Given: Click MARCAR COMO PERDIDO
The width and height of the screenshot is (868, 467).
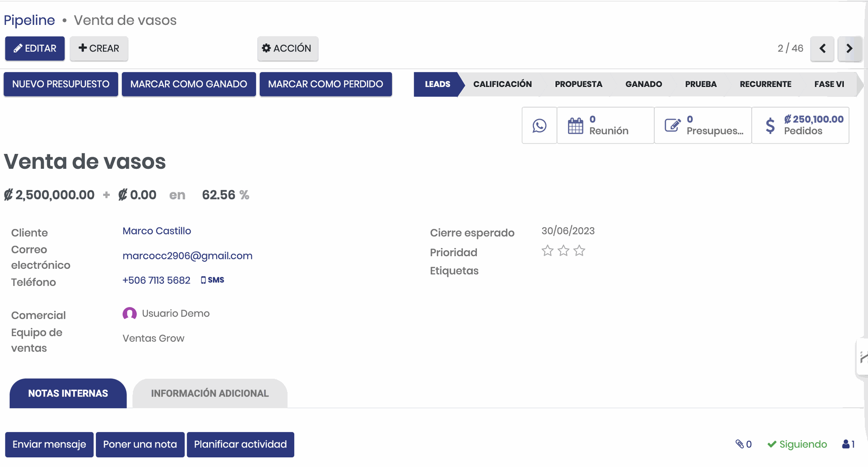Looking at the screenshot, I should (x=325, y=84).
